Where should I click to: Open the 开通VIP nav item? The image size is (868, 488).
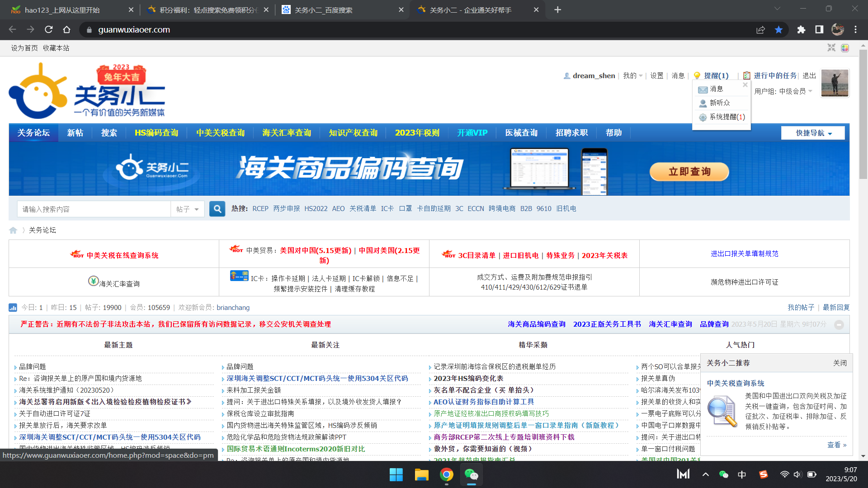coord(472,133)
